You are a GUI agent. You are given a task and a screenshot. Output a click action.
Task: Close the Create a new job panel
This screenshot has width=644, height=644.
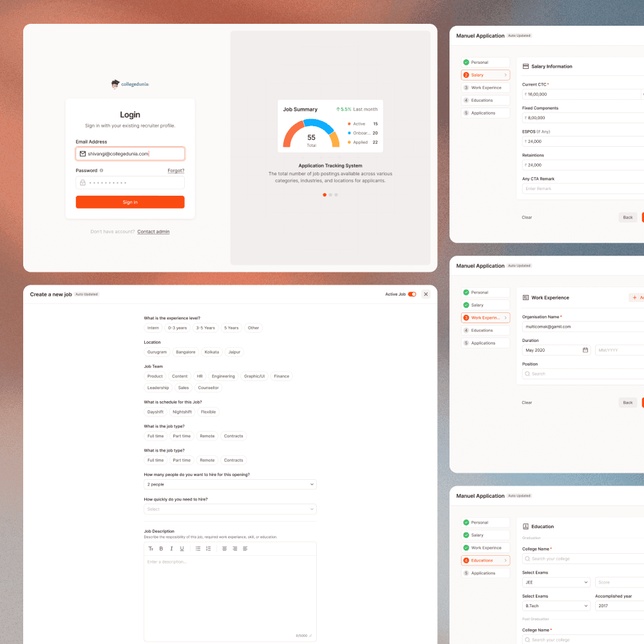(x=426, y=294)
